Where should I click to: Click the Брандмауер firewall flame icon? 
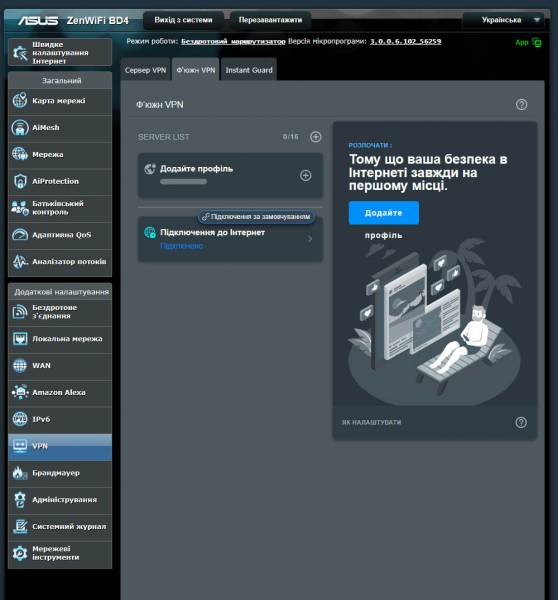click(x=20, y=473)
